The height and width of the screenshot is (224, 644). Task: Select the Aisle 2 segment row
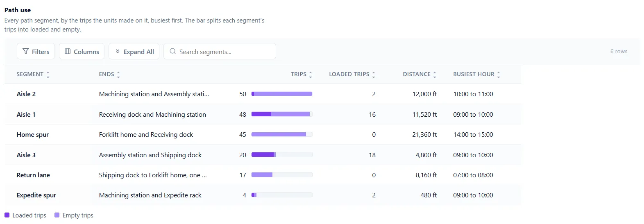263,94
